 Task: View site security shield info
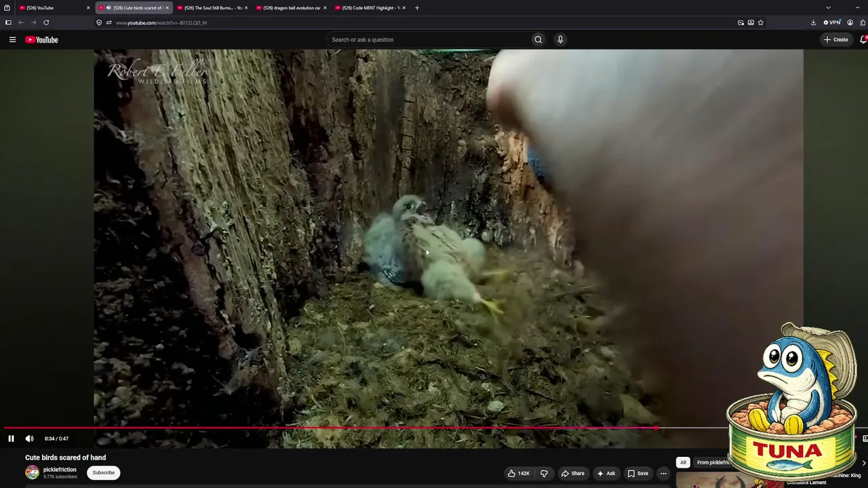(x=99, y=22)
